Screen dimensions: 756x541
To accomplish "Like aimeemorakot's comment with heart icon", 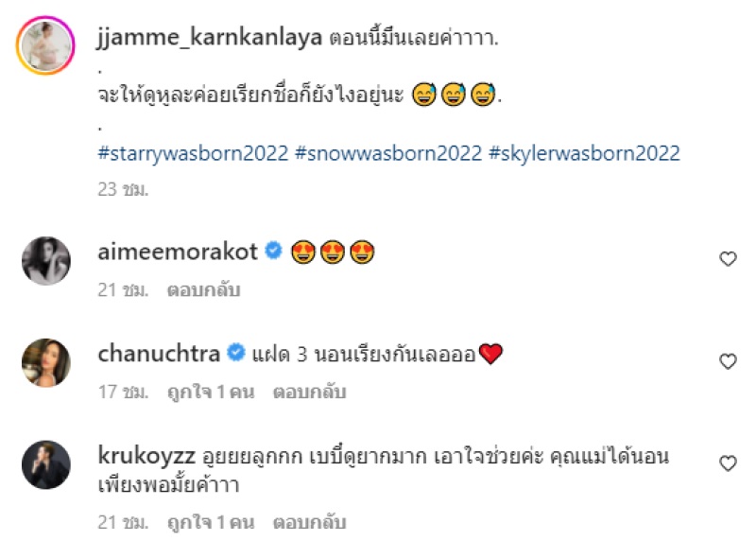I will pyautogui.click(x=728, y=259).
